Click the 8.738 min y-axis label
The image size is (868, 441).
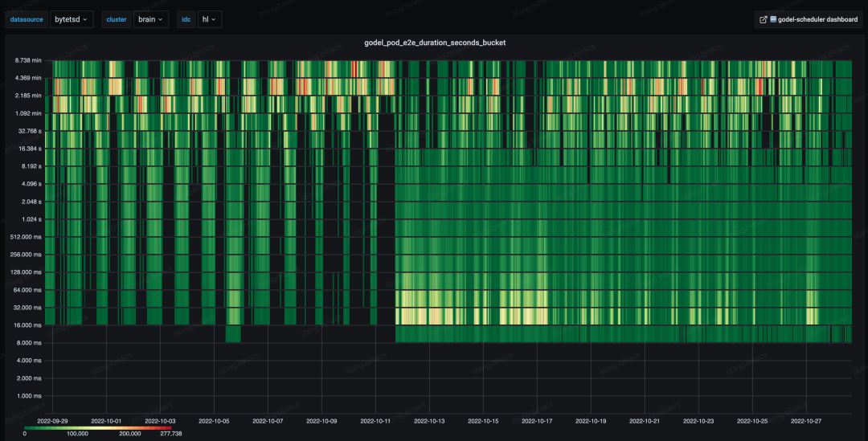pyautogui.click(x=27, y=61)
